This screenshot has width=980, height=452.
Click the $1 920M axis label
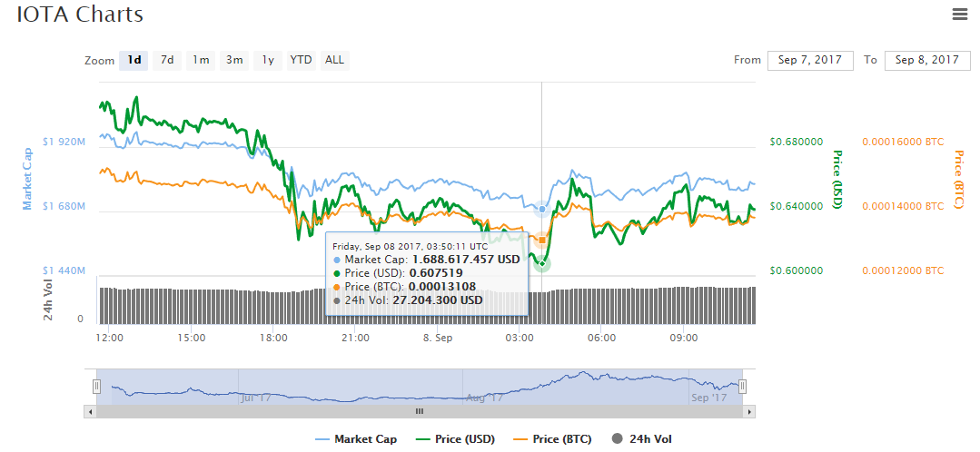pos(64,142)
